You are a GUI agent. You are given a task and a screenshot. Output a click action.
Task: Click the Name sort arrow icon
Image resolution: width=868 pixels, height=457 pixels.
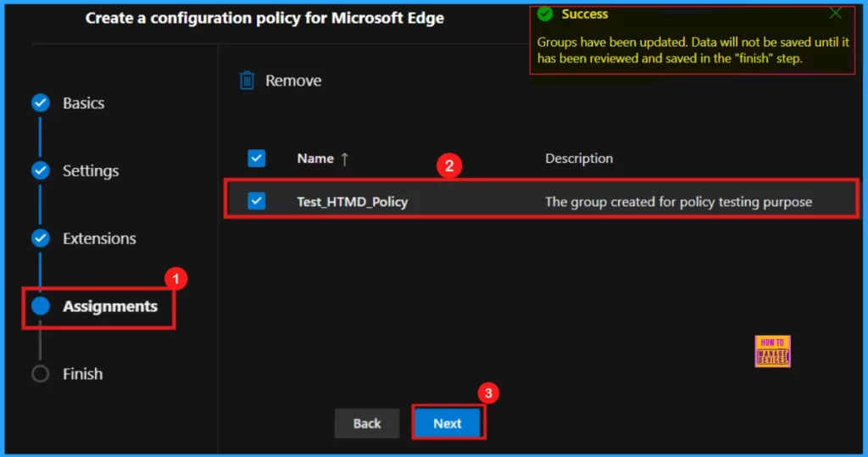[x=345, y=159]
